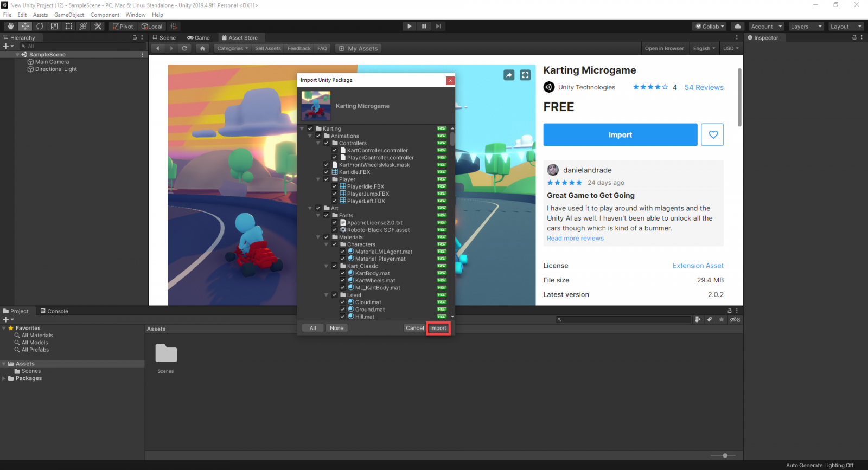The image size is (868, 470).
Task: Open the 54 Reviews link
Action: 704,87
